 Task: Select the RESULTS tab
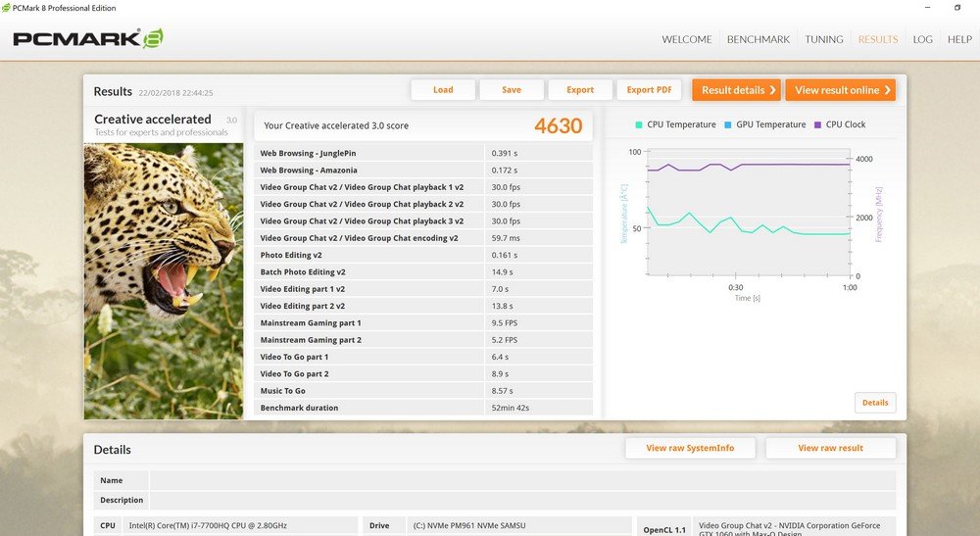click(x=877, y=39)
